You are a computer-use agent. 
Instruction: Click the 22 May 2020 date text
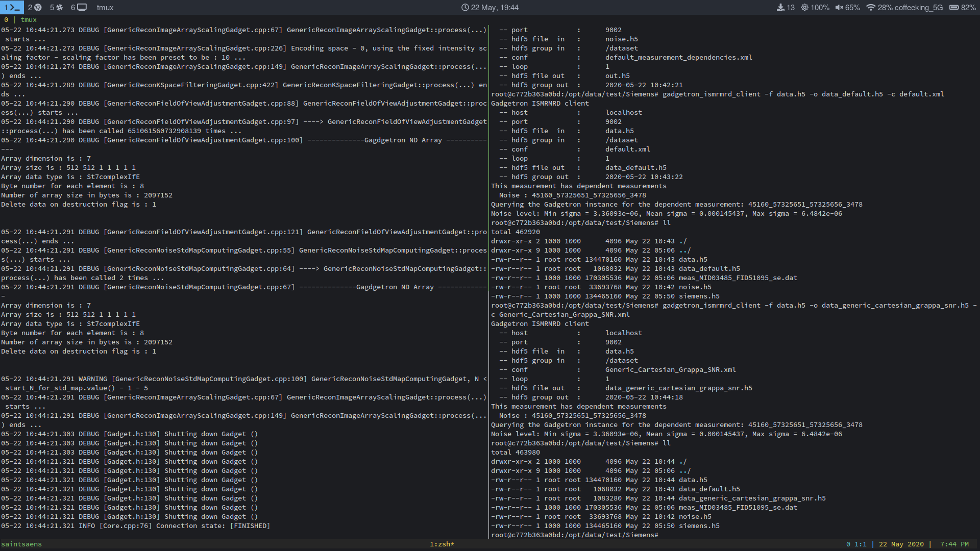(901, 544)
